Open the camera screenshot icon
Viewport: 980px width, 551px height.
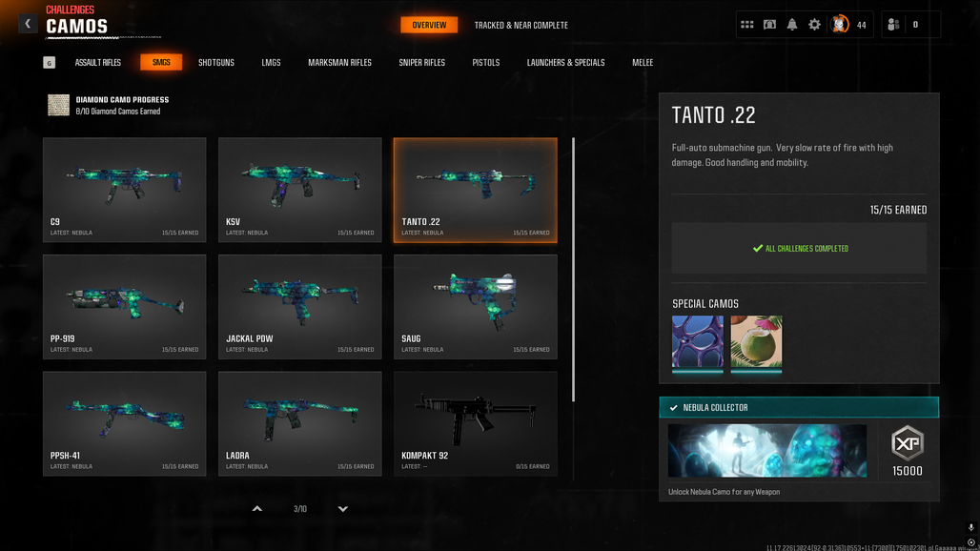click(769, 25)
